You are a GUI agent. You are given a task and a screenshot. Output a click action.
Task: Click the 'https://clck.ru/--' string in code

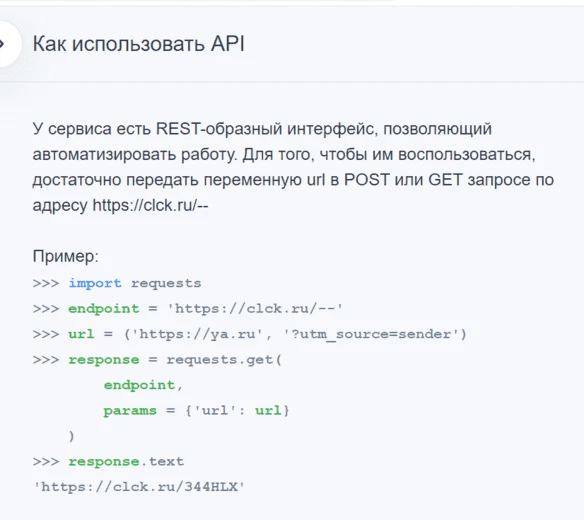click(x=255, y=309)
